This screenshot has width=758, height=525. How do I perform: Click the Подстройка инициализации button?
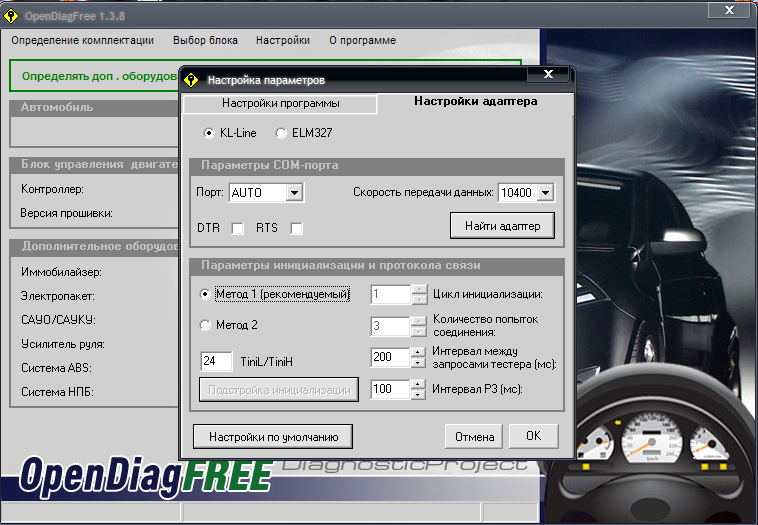click(x=279, y=390)
